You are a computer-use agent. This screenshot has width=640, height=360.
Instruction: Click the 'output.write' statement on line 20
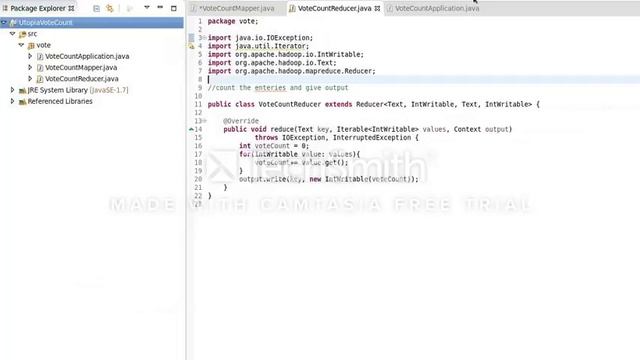[328, 179]
